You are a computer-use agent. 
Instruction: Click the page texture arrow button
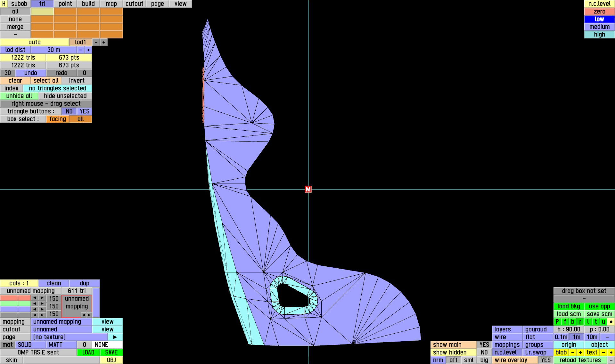[115, 337]
